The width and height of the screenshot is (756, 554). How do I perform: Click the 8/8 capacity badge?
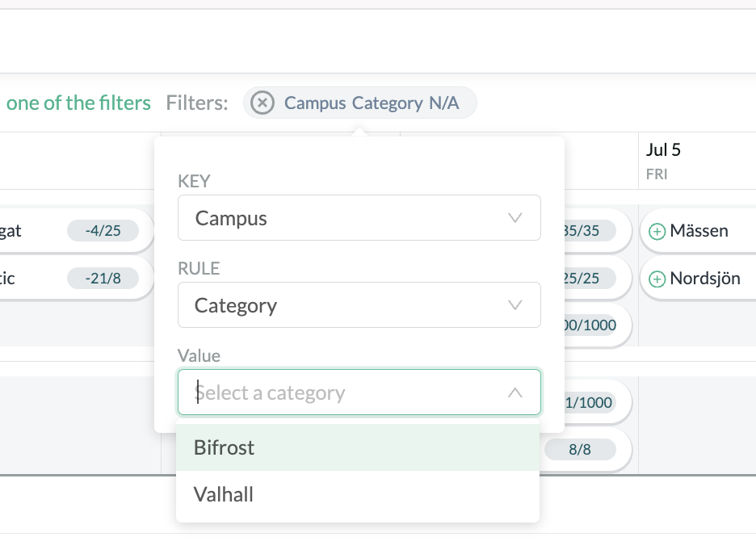[x=580, y=449]
